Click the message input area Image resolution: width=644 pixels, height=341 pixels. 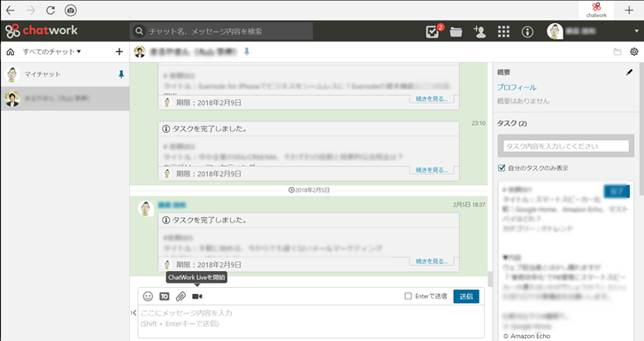(x=310, y=322)
